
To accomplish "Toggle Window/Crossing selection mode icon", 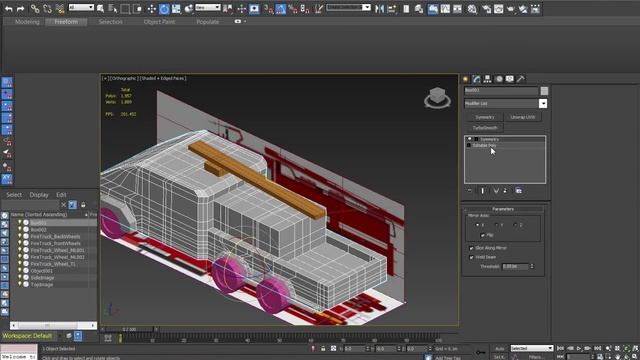I will (138, 9).
